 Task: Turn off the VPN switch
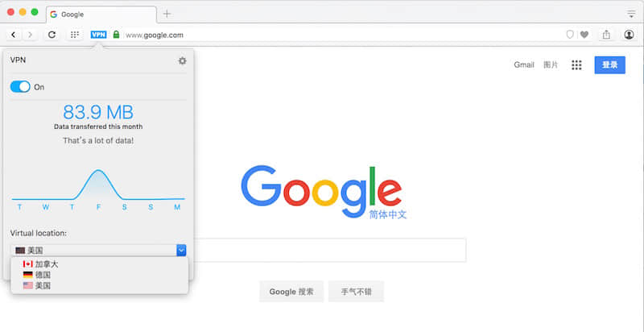coord(19,86)
